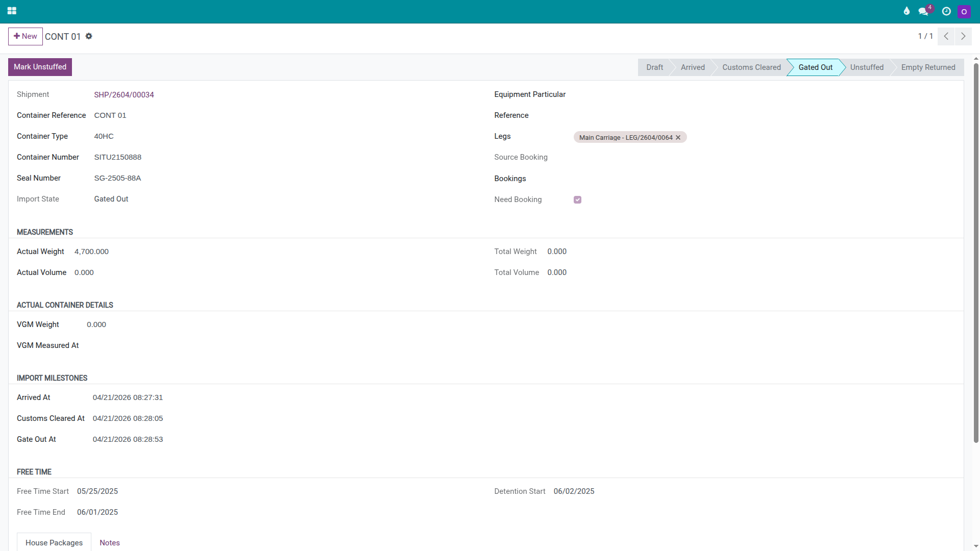Click the empty Reference field
This screenshot has width=980, height=551.
point(764,115)
